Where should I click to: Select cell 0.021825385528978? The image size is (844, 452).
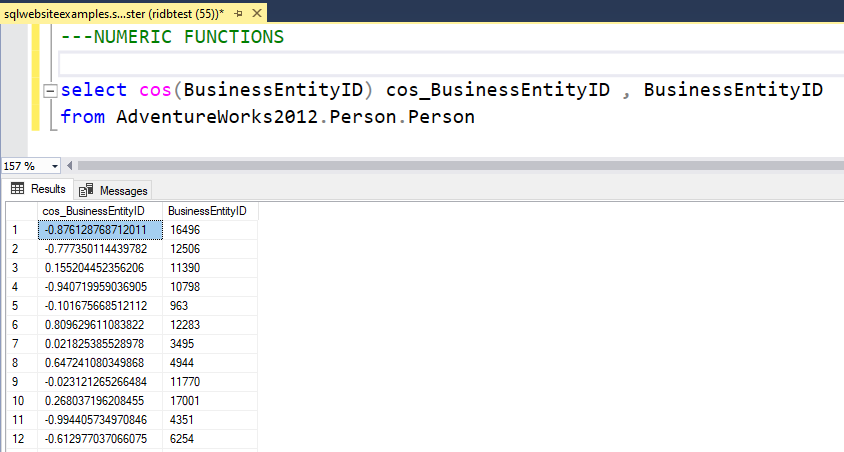(x=100, y=344)
